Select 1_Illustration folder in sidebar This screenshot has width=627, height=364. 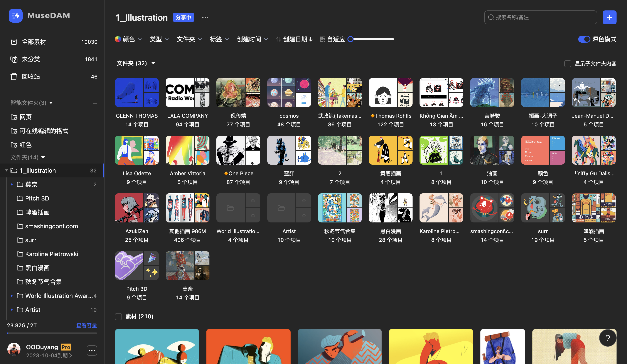(52, 170)
